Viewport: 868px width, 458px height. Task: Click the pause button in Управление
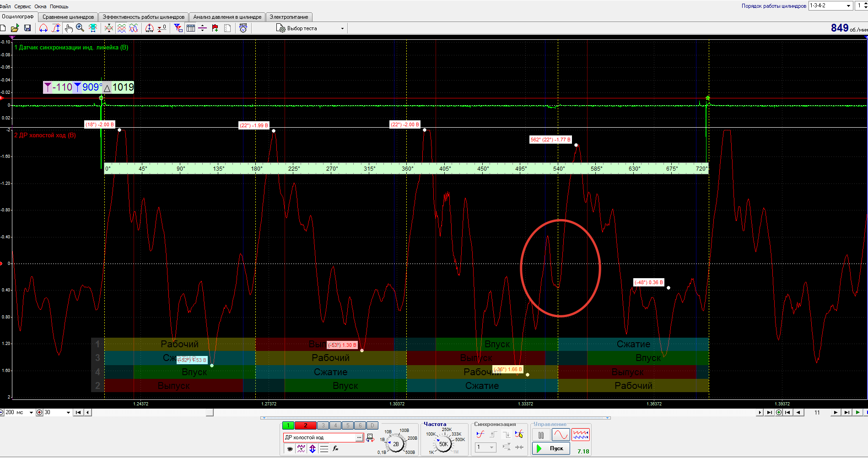click(541, 435)
